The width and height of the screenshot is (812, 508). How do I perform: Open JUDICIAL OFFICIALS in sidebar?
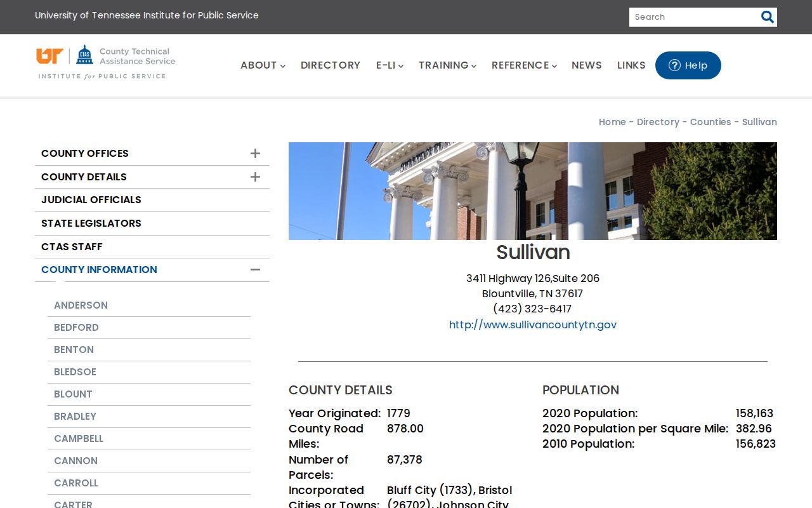(x=91, y=200)
